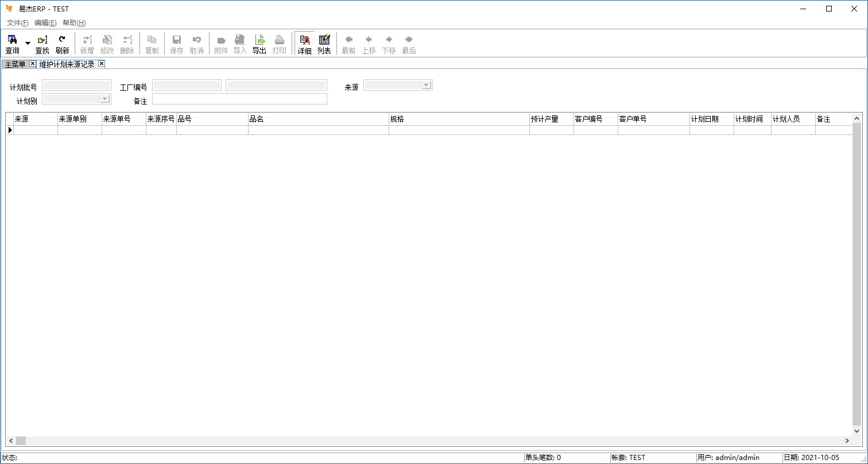
Task: Click the 导出 (Export) toolbar icon
Action: point(259,44)
